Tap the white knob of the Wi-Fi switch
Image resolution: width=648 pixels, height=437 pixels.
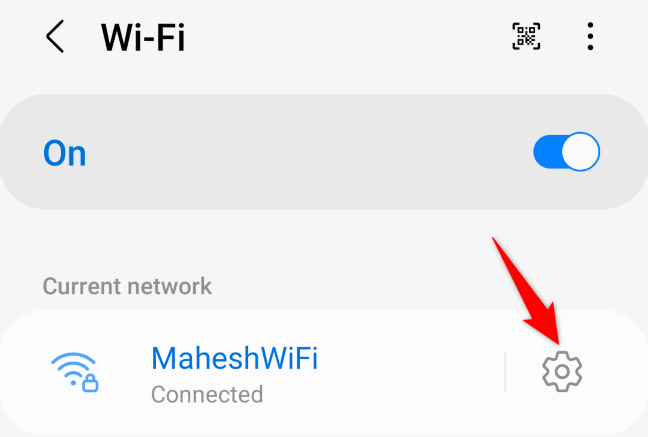[x=581, y=152]
